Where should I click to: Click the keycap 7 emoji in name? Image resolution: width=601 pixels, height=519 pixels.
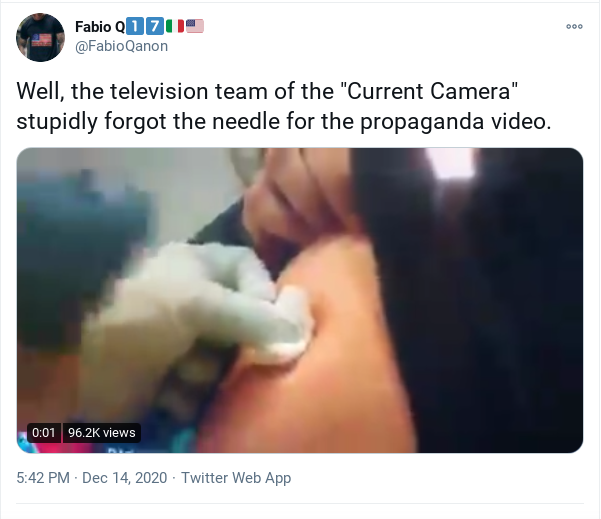click(x=155, y=26)
